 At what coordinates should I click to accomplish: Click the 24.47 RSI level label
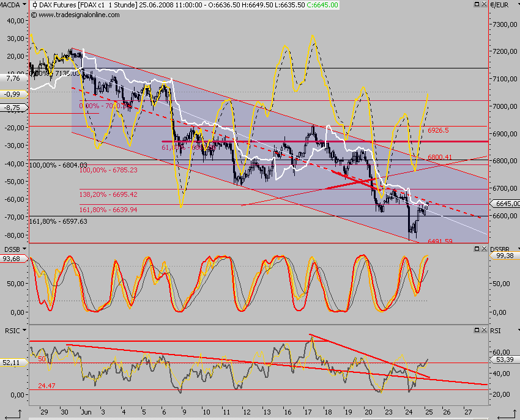click(x=46, y=386)
